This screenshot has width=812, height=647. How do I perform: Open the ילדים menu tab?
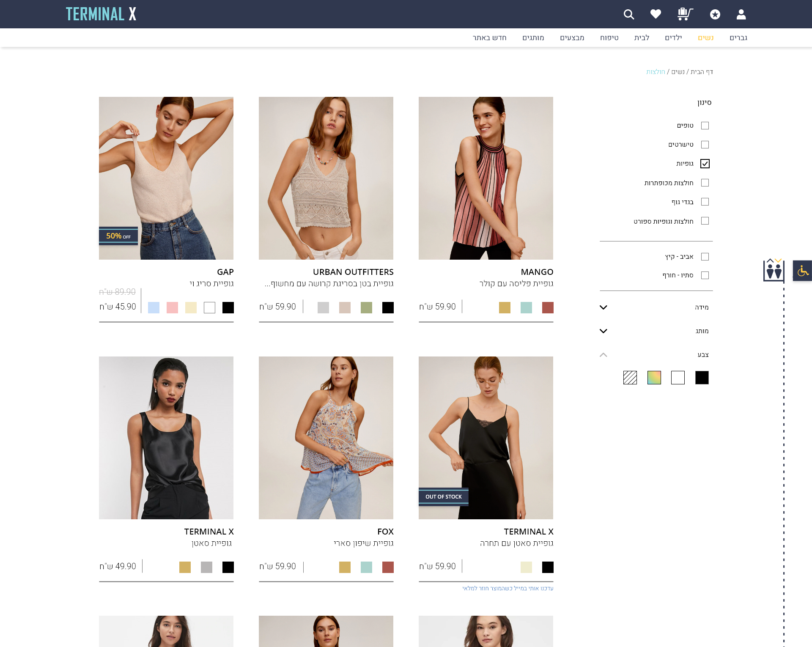point(673,38)
